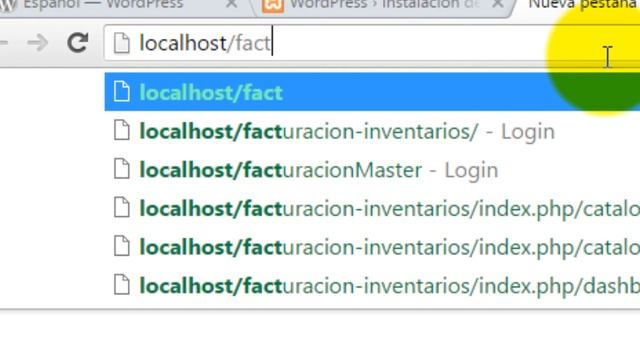The image size is (640, 360).
Task: Click the page icon beside facturacion-inventarios/ - Login
Action: coord(122,131)
